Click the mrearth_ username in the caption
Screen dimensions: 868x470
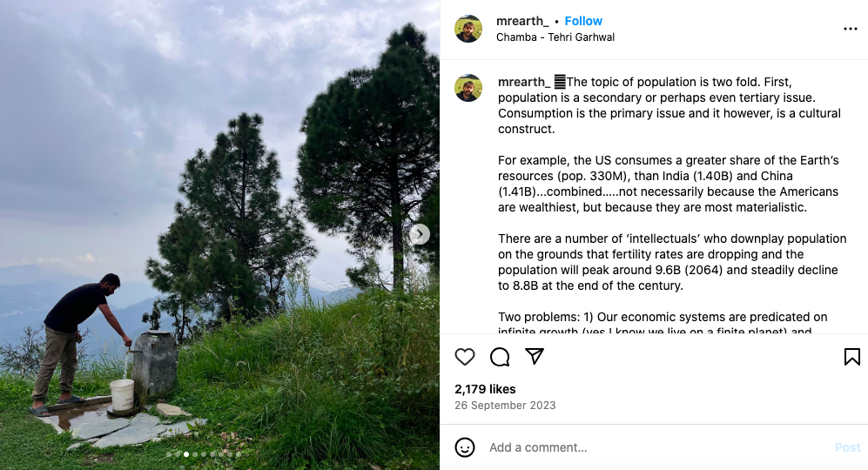click(x=523, y=82)
